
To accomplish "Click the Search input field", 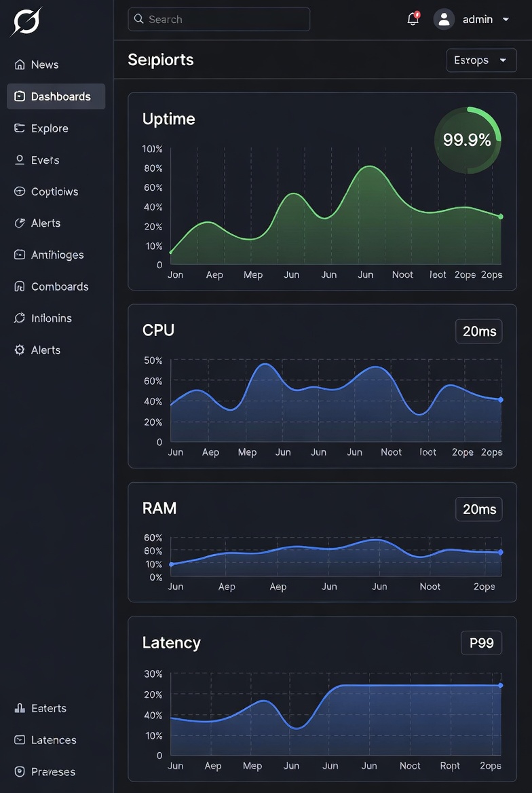I will [218, 19].
